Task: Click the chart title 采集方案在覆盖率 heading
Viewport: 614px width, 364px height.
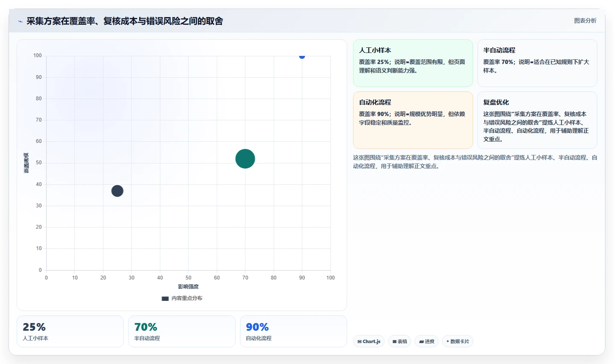Action: pyautogui.click(x=125, y=21)
